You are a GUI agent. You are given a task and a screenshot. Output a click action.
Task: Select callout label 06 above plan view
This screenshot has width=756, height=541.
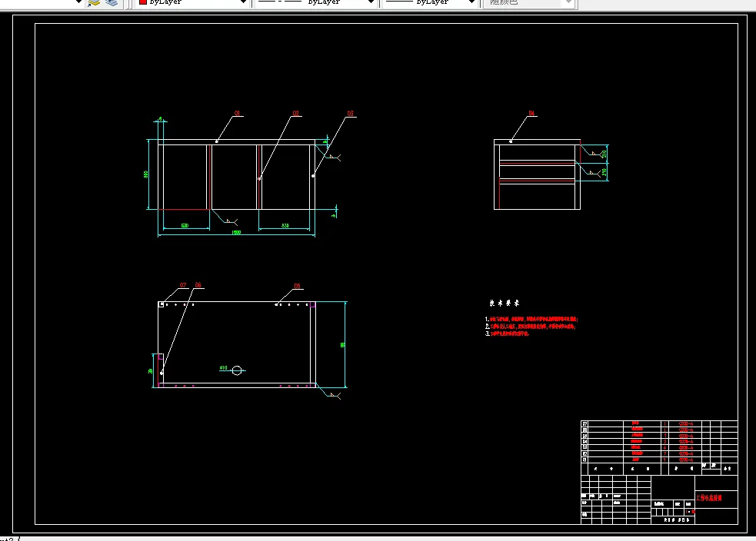coord(198,284)
